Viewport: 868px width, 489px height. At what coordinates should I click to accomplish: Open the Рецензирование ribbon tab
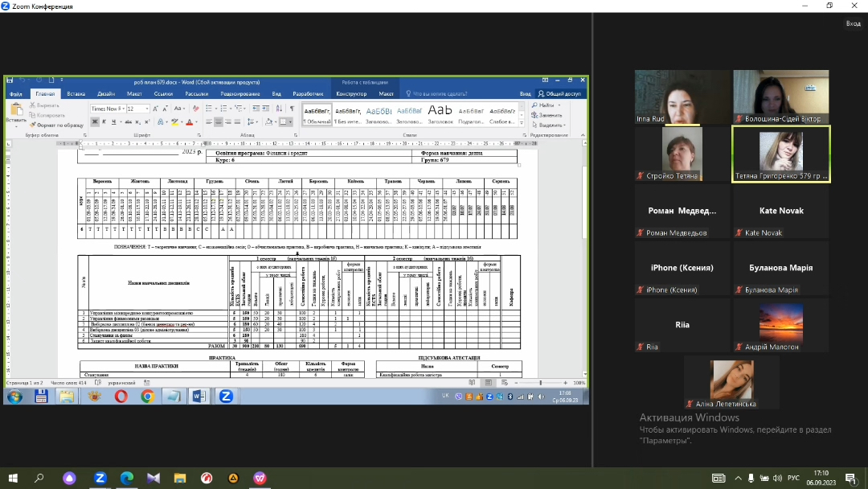click(x=240, y=93)
